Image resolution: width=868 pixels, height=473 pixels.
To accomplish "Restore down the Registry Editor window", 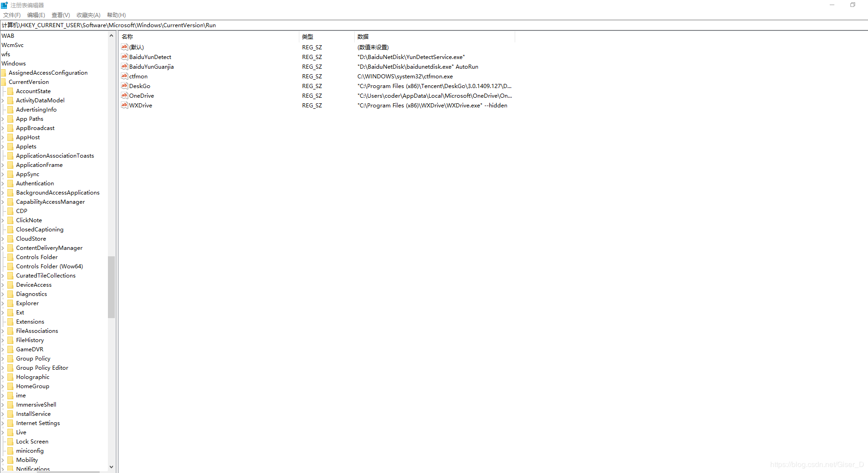I will click(853, 5).
